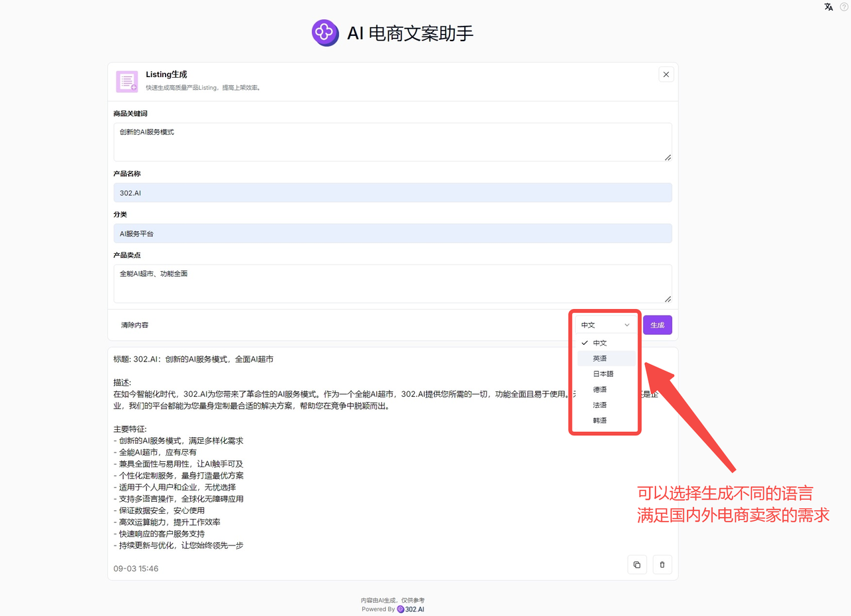Select 德语 in the language list
Image resolution: width=851 pixels, height=616 pixels.
click(x=605, y=389)
